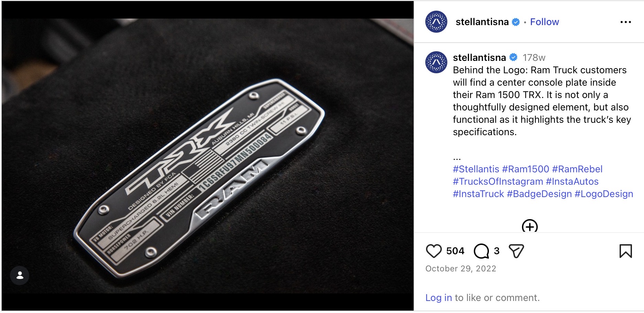Viewport: 644px width, 313px height.
Task: Click the stellantisna username in the header
Action: (x=482, y=22)
